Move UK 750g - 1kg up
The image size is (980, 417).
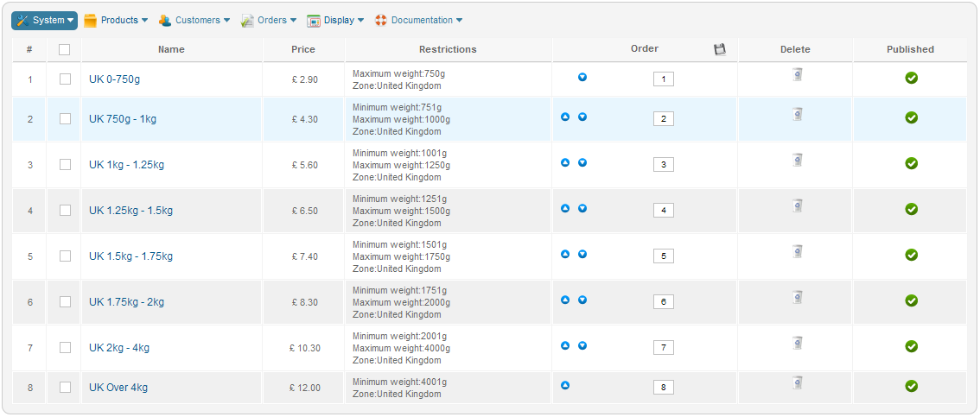pos(565,117)
